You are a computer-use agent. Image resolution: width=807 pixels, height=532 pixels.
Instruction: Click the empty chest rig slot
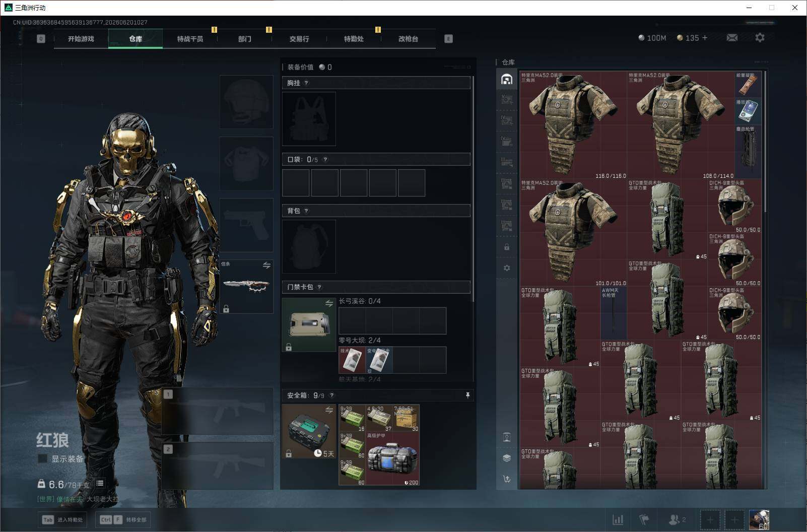click(x=309, y=119)
